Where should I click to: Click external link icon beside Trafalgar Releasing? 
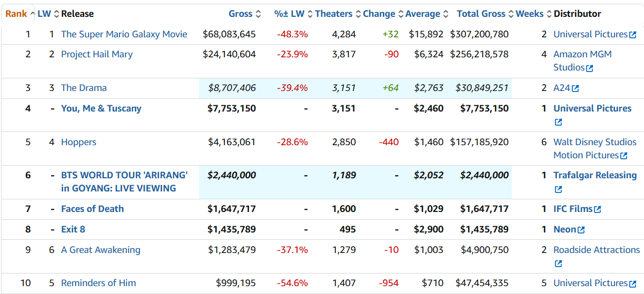pyautogui.click(x=558, y=189)
